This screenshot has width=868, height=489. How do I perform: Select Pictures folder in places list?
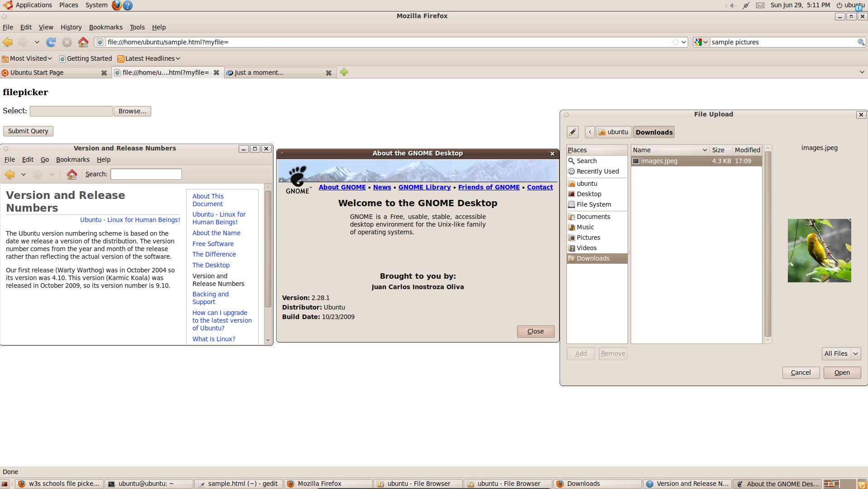[x=597, y=237]
